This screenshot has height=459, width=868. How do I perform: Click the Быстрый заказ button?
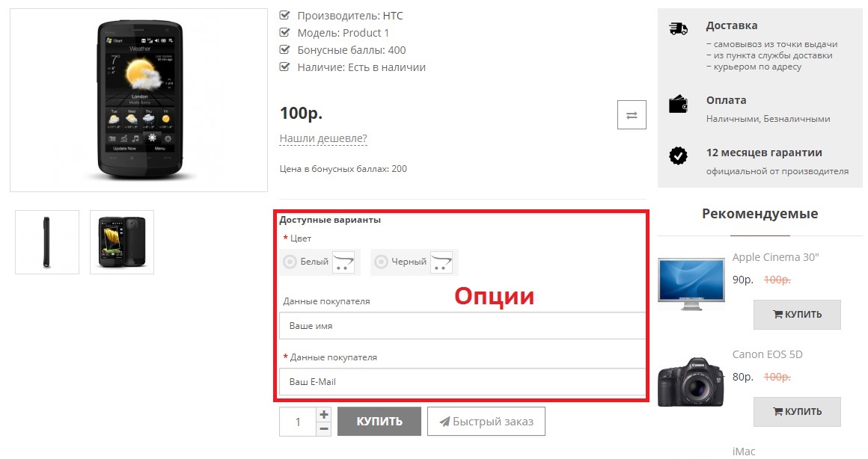tap(486, 422)
